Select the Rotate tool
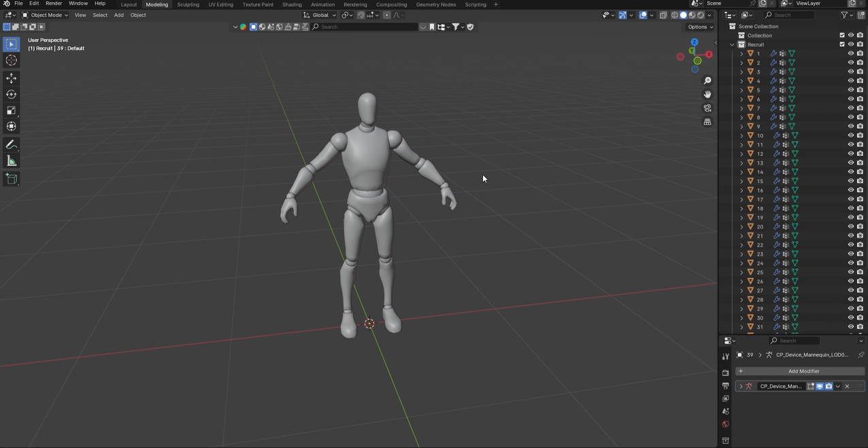 [x=12, y=95]
